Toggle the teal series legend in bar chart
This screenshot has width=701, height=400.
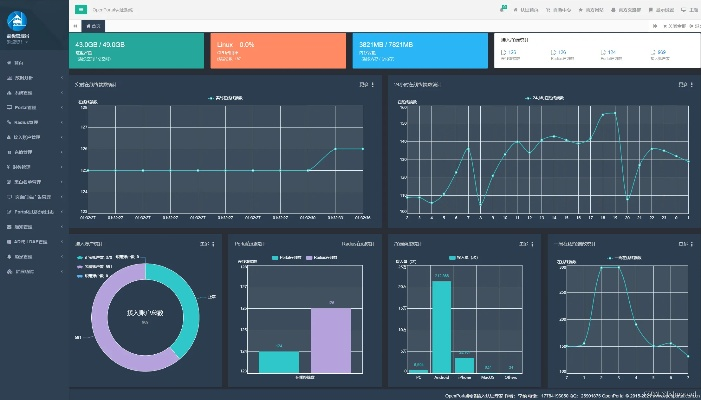pyautogui.click(x=277, y=257)
